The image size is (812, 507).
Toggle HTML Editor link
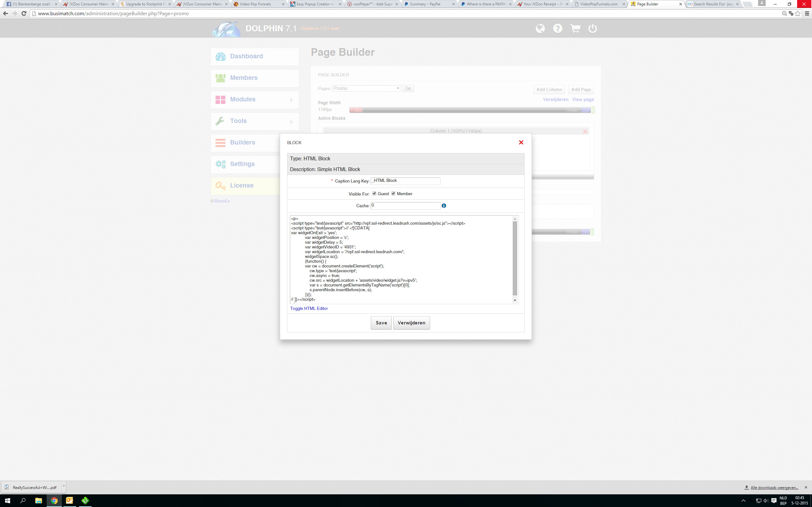(309, 309)
